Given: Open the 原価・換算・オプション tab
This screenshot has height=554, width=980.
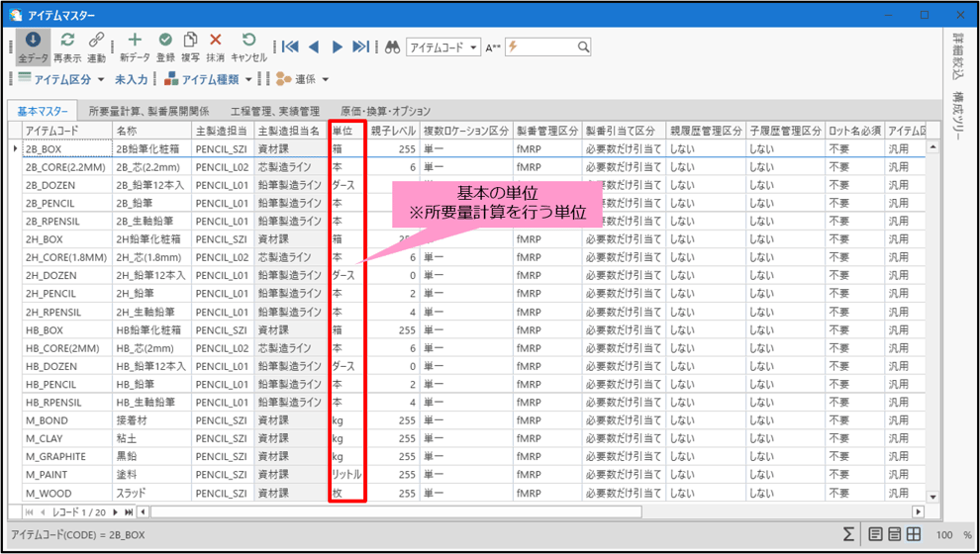Looking at the screenshot, I should 386,111.
